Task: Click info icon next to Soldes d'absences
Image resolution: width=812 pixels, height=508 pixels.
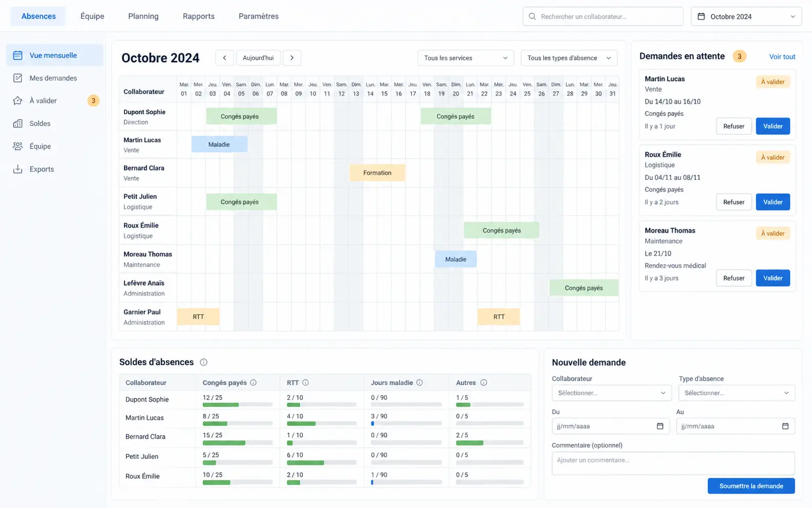Action: [x=204, y=363]
